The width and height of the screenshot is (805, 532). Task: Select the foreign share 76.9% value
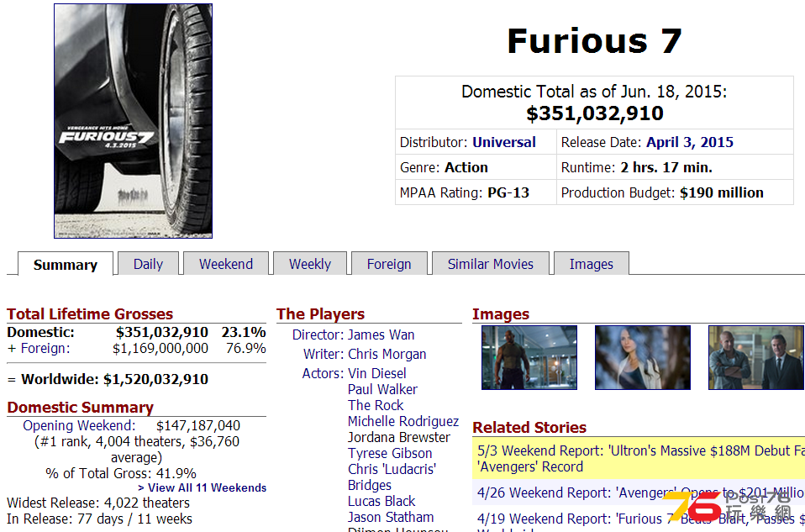tap(246, 349)
